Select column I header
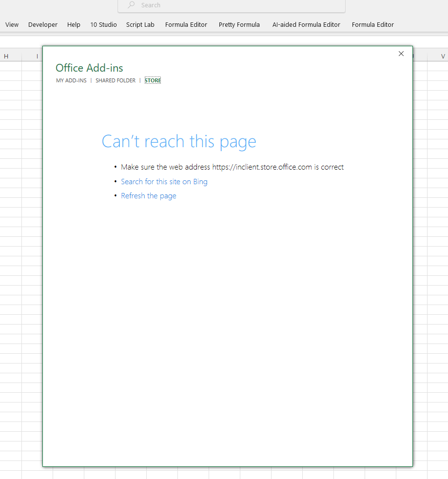 click(x=37, y=56)
